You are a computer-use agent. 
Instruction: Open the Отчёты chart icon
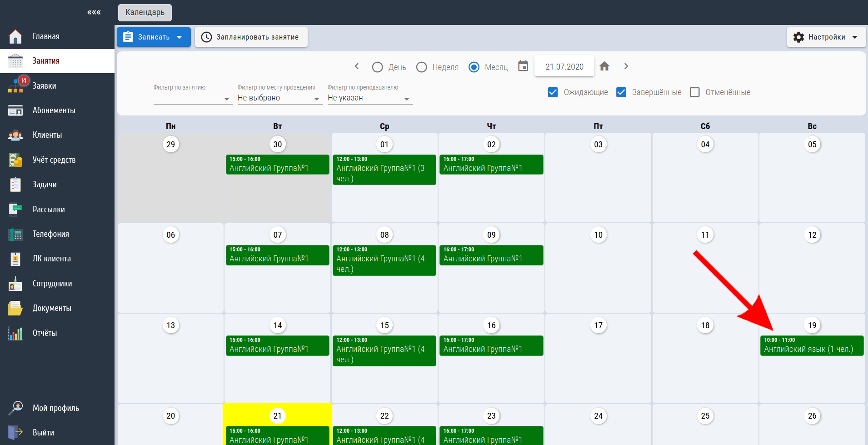15,333
